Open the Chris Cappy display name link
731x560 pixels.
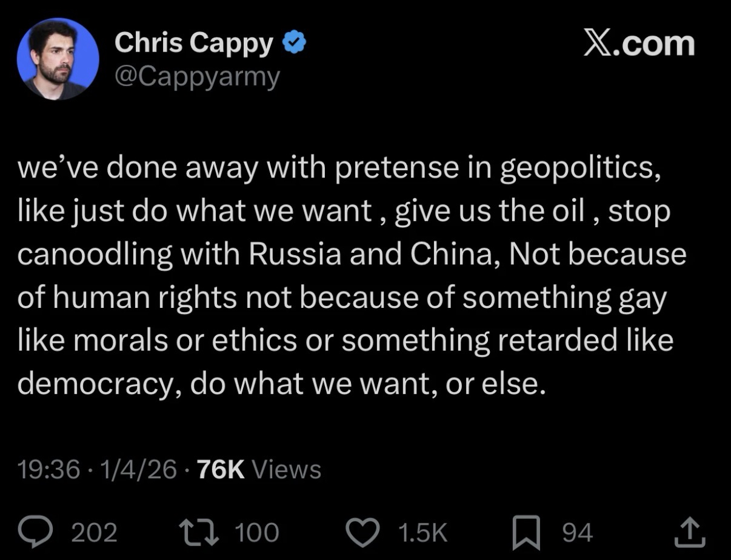coord(194,44)
